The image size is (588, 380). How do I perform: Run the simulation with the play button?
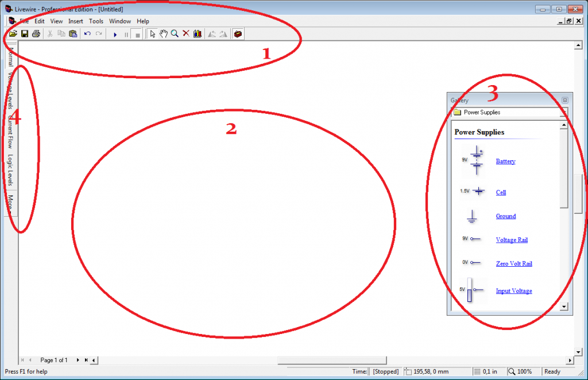pos(115,34)
